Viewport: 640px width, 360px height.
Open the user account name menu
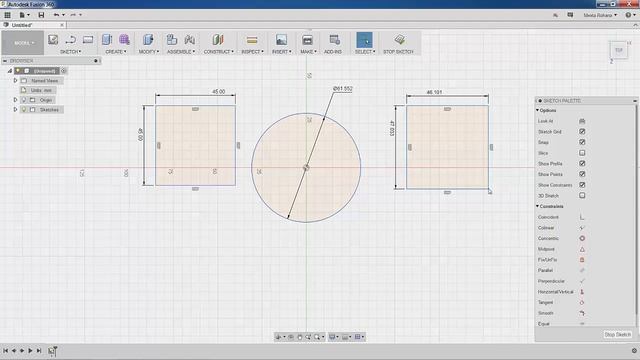pyautogui.click(x=600, y=15)
